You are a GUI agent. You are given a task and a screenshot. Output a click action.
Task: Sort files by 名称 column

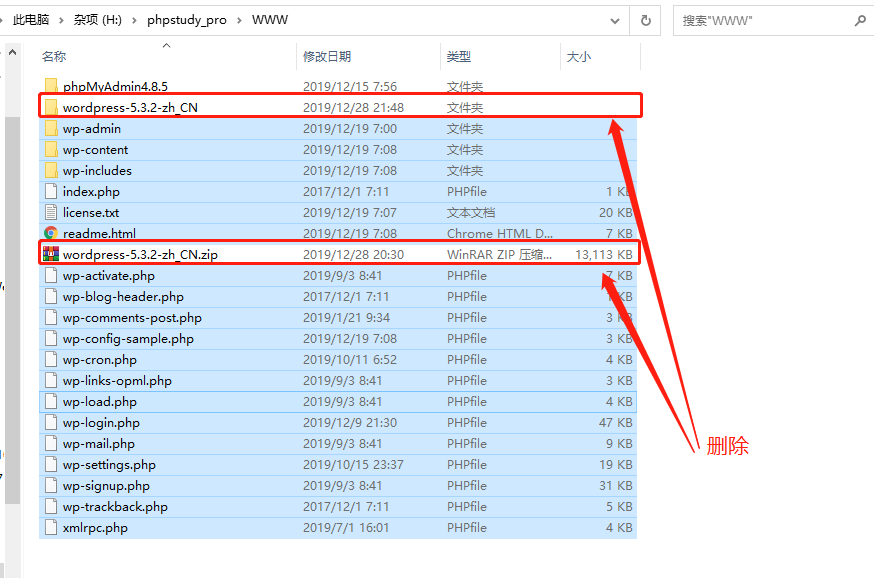point(54,56)
